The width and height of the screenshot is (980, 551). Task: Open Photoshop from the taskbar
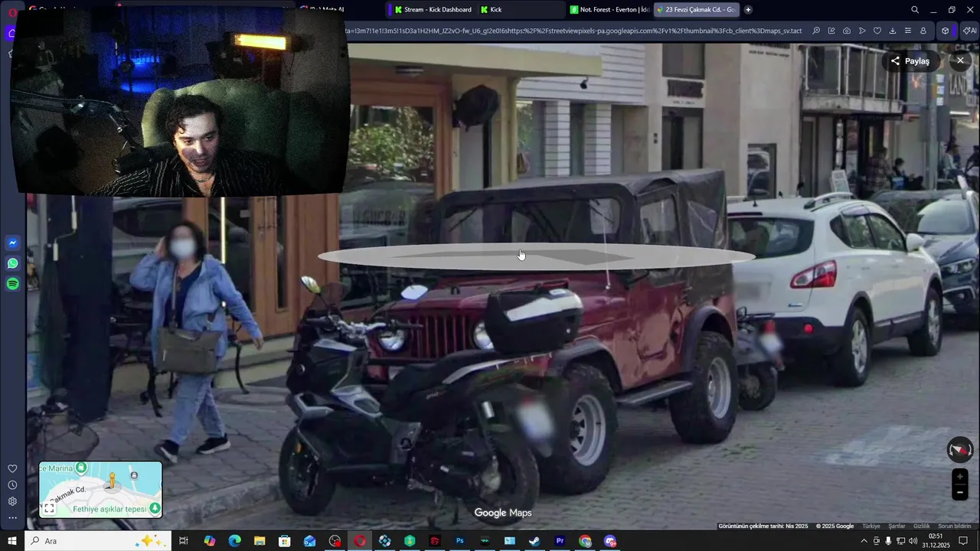click(460, 541)
